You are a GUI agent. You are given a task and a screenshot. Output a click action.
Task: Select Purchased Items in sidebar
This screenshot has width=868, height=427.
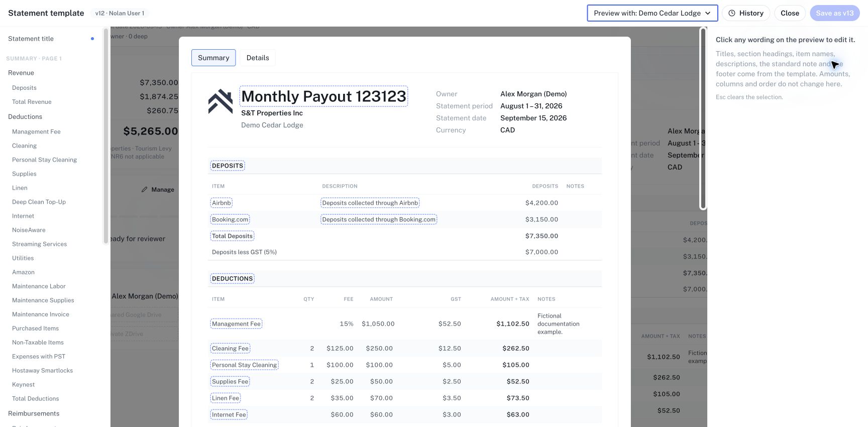click(35, 329)
